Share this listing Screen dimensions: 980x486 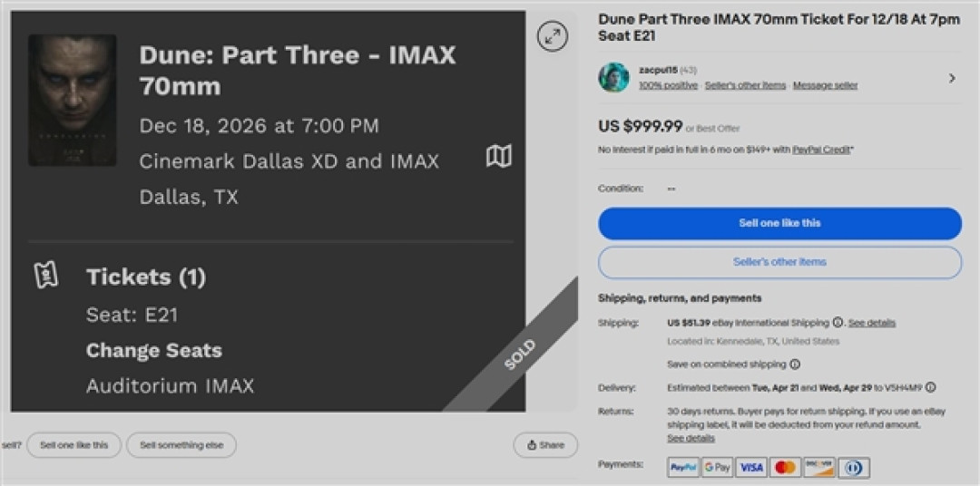(x=545, y=445)
